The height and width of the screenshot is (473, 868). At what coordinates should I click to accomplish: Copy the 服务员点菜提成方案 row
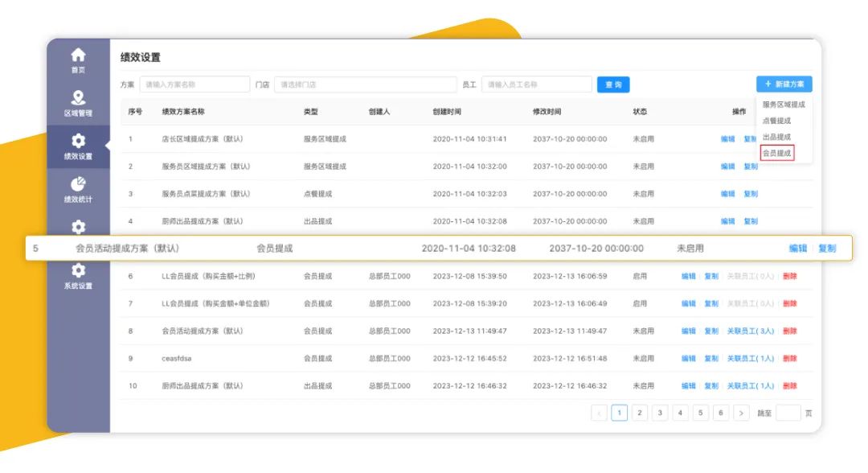click(751, 194)
